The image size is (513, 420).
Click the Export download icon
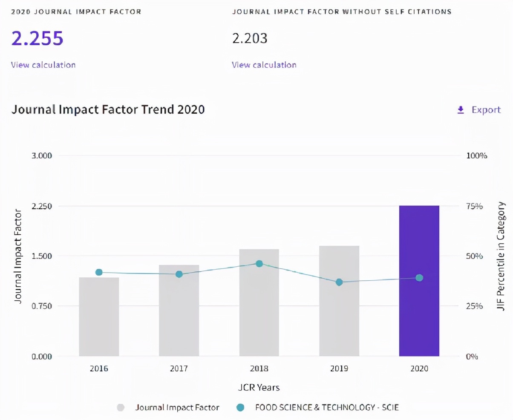(x=460, y=110)
